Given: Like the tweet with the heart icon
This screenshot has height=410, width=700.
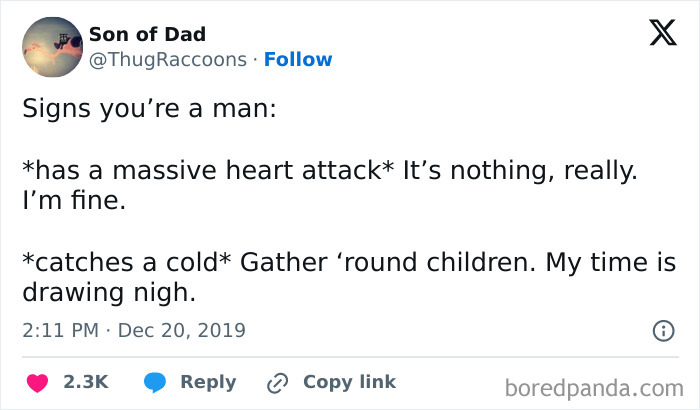Looking at the screenshot, I should point(37,382).
